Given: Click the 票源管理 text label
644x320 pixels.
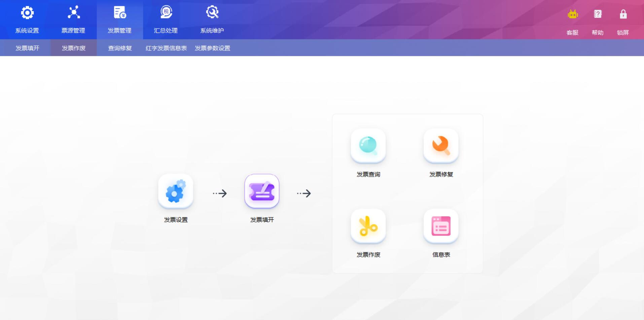Looking at the screenshot, I should pos(73,31).
